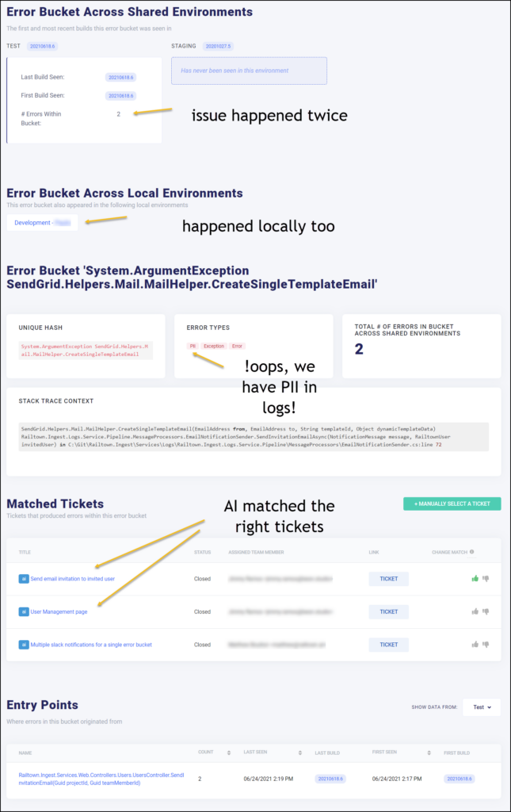Open TICKET link for 'User Management page'
The image size is (511, 812).
coord(388,611)
